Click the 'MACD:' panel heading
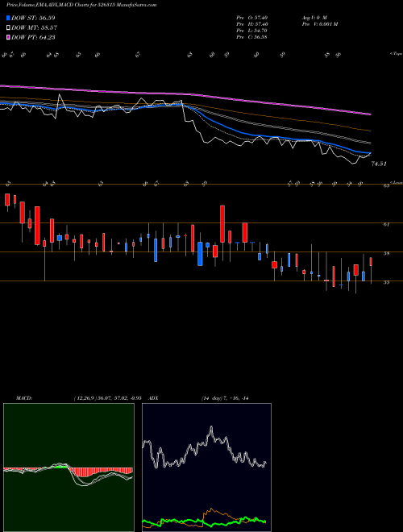 (x=24, y=398)
